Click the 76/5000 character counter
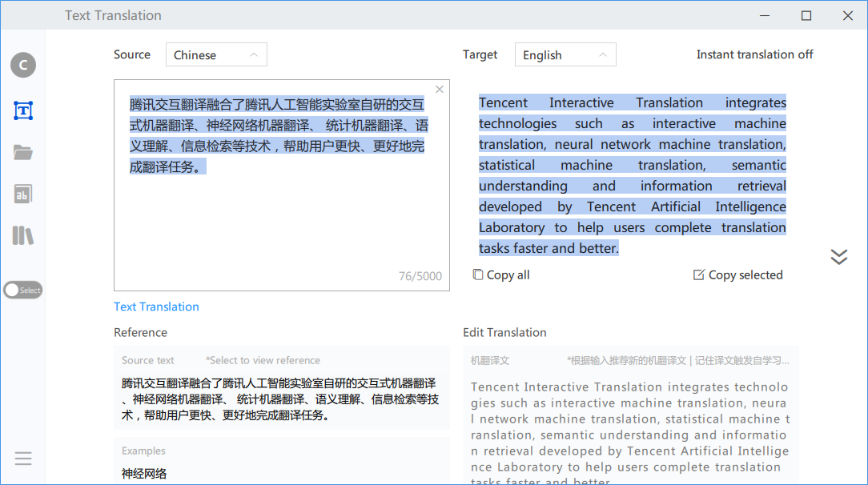 (x=420, y=276)
